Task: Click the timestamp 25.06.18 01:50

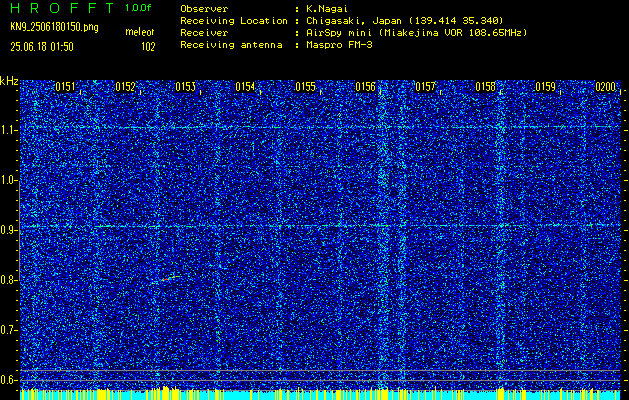Action: point(42,47)
